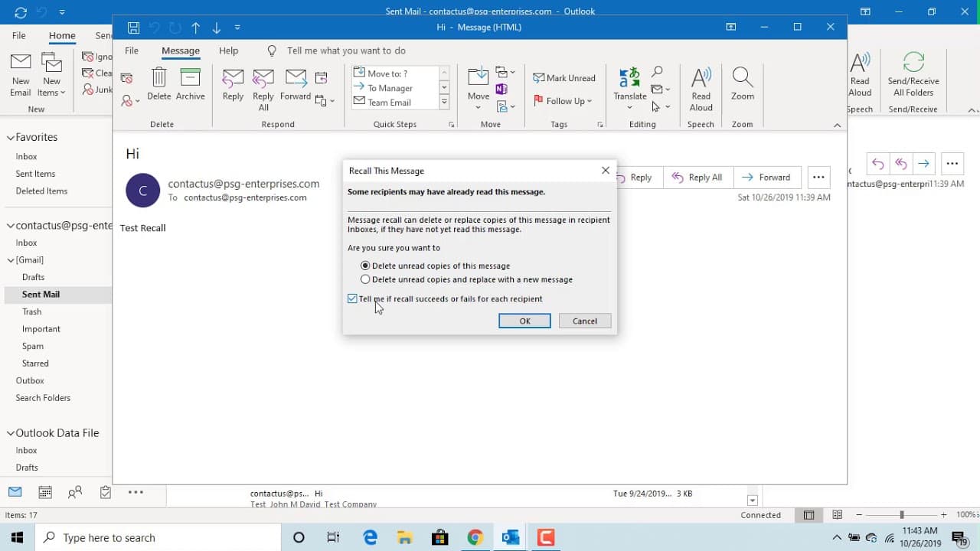This screenshot has height=551, width=980.
Task: Open Chrome from the Windows taskbar
Action: [x=475, y=538]
